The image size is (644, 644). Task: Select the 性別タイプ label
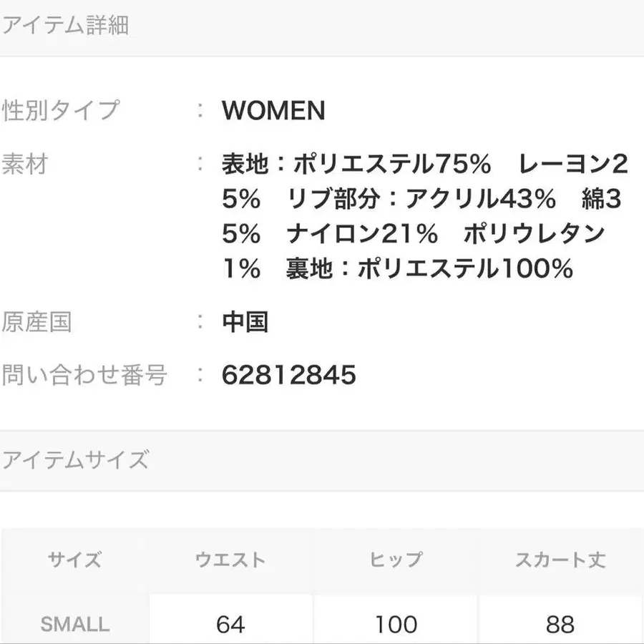[61, 111]
